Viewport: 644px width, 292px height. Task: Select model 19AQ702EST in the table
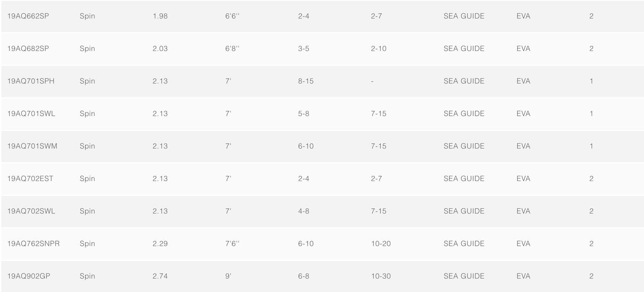coord(30,178)
